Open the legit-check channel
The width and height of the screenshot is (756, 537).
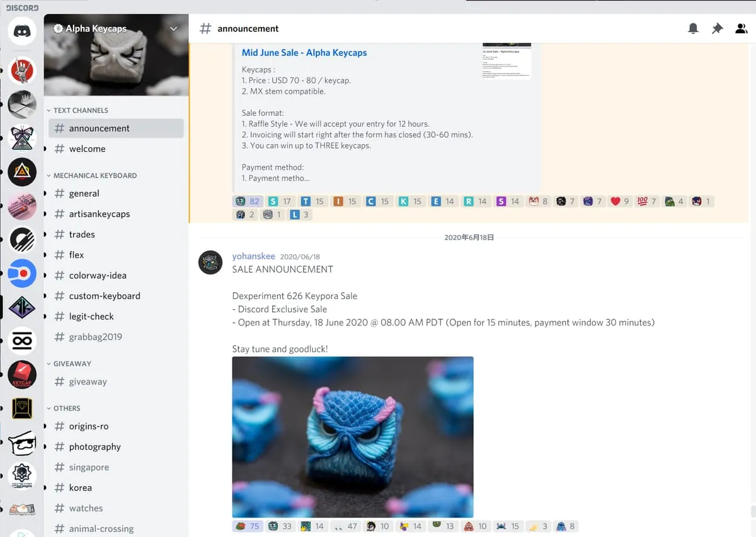(116, 317)
